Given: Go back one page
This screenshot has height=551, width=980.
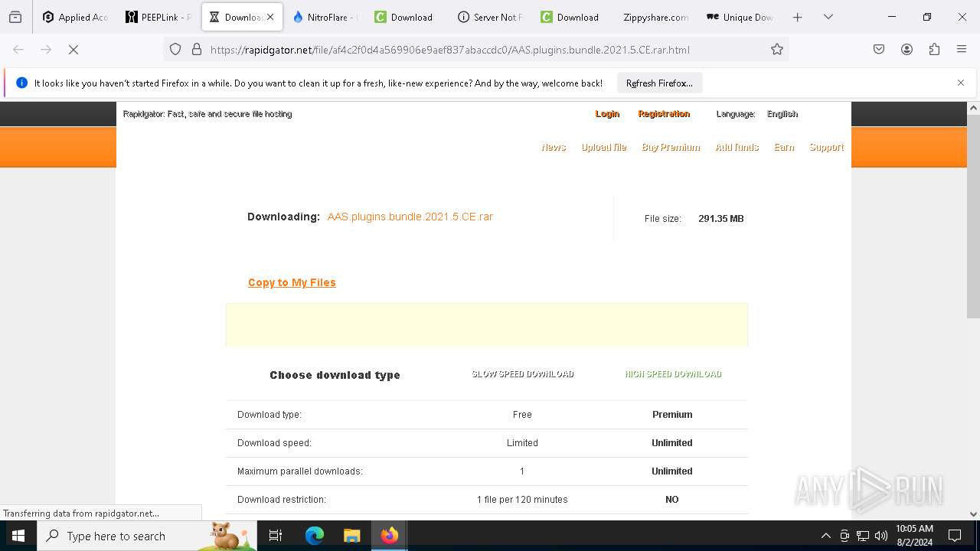Looking at the screenshot, I should [x=18, y=49].
